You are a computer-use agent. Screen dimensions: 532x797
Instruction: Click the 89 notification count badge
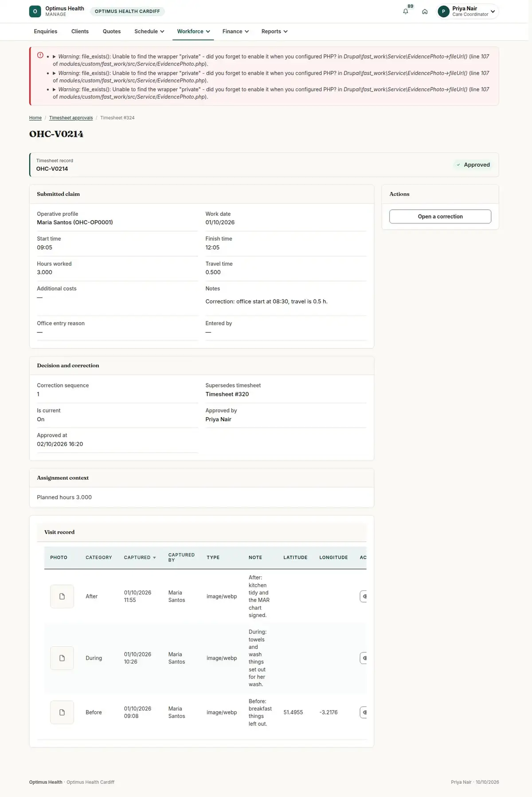click(x=411, y=6)
